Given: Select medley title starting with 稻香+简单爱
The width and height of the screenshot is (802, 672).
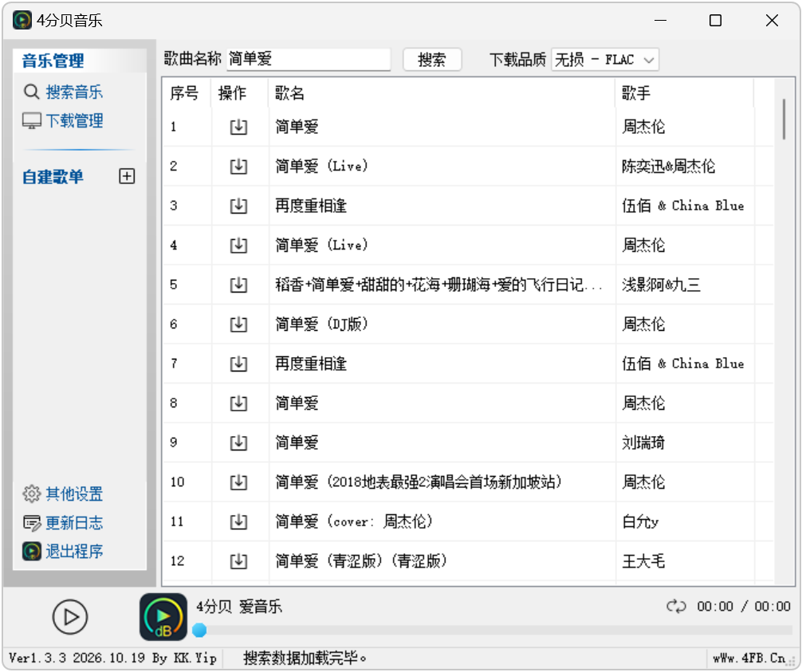Looking at the screenshot, I should tap(438, 285).
